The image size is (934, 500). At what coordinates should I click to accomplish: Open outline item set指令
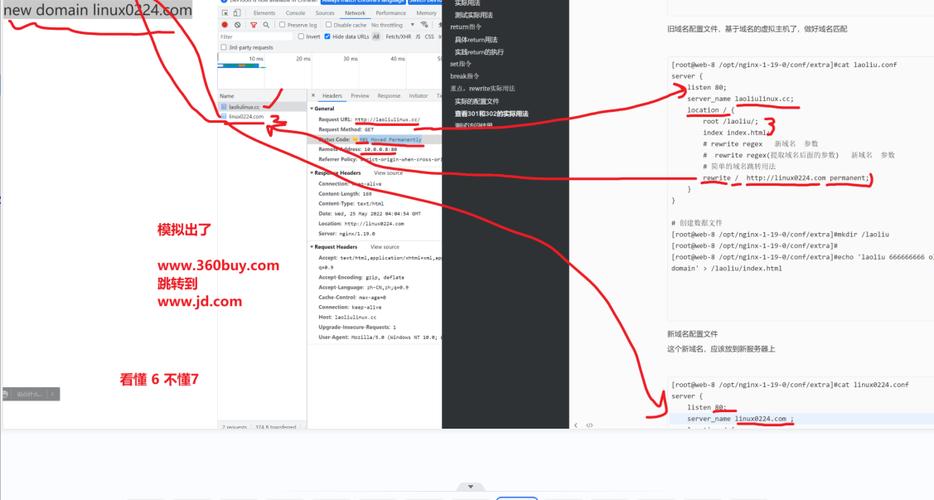(460, 64)
